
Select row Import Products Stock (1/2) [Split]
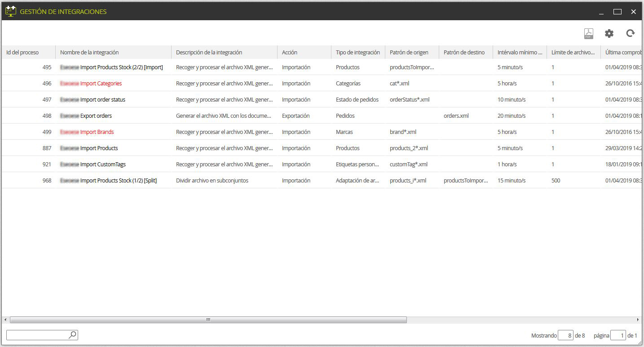(x=322, y=180)
